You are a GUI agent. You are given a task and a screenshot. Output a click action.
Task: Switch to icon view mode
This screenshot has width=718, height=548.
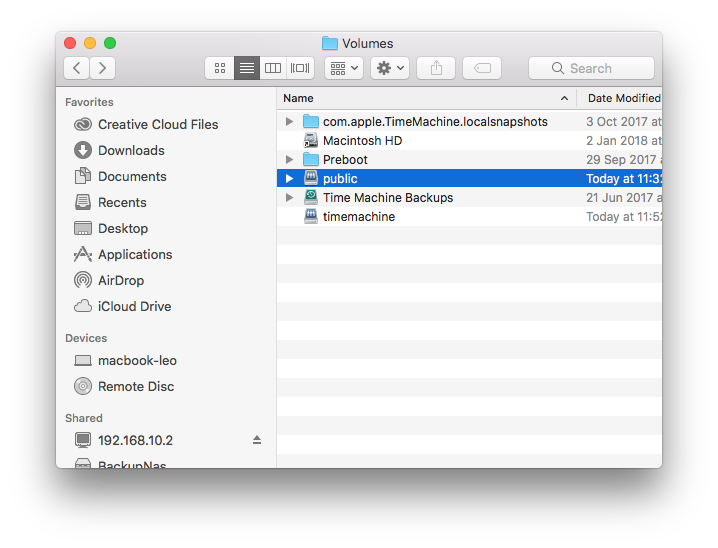click(220, 68)
